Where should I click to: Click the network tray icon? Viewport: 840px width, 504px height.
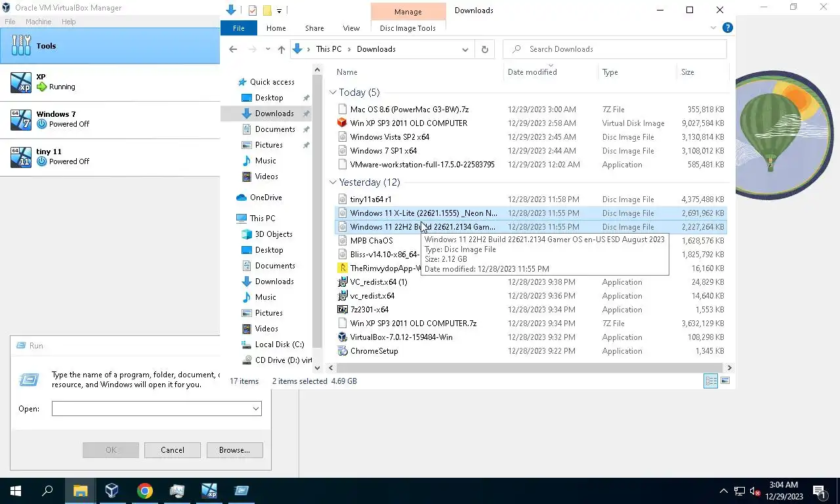pyautogui.click(x=740, y=491)
